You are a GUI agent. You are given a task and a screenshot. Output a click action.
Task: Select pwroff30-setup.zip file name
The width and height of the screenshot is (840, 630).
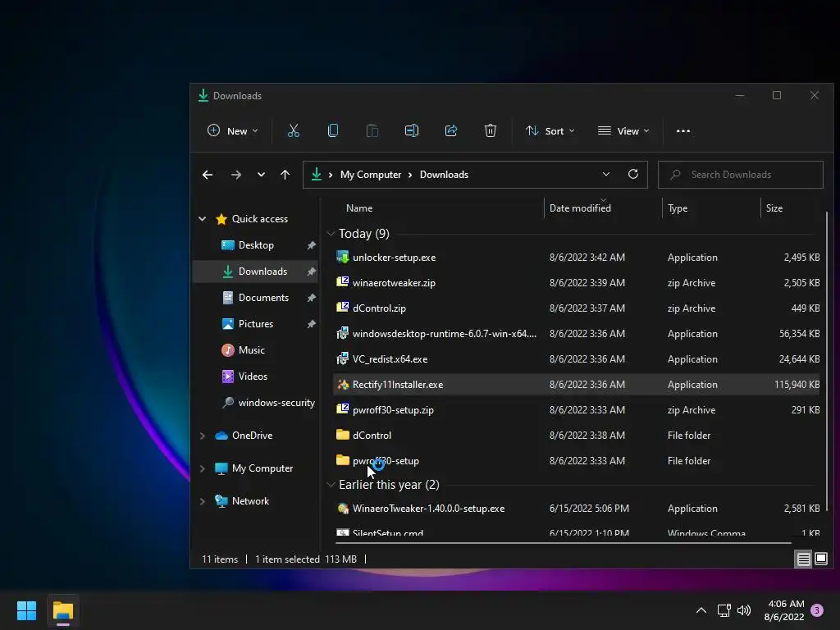(393, 410)
